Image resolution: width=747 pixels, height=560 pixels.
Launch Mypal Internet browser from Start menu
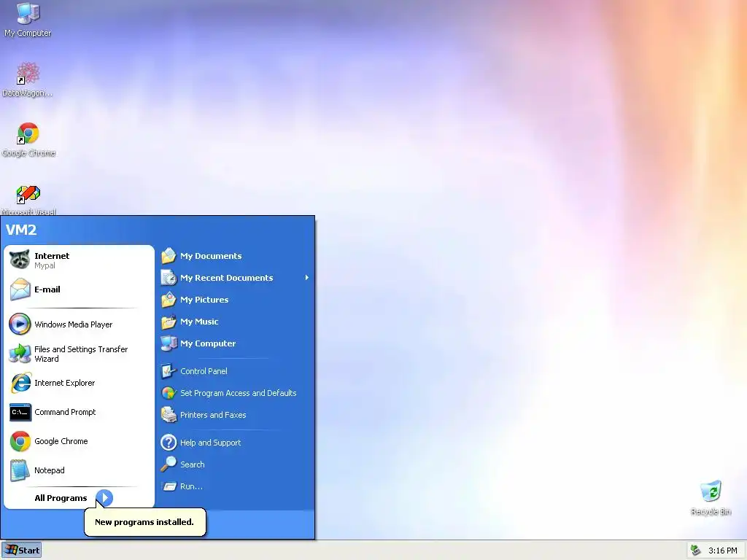point(79,260)
